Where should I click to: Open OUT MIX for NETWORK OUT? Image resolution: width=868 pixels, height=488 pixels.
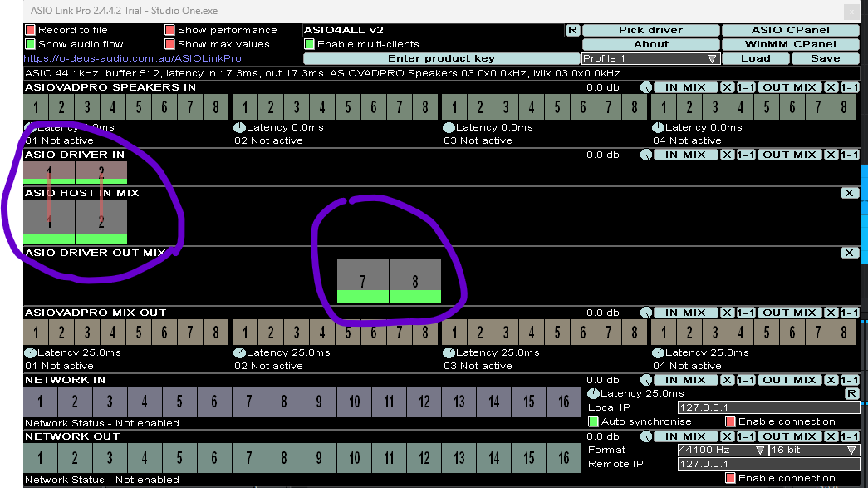coord(789,437)
